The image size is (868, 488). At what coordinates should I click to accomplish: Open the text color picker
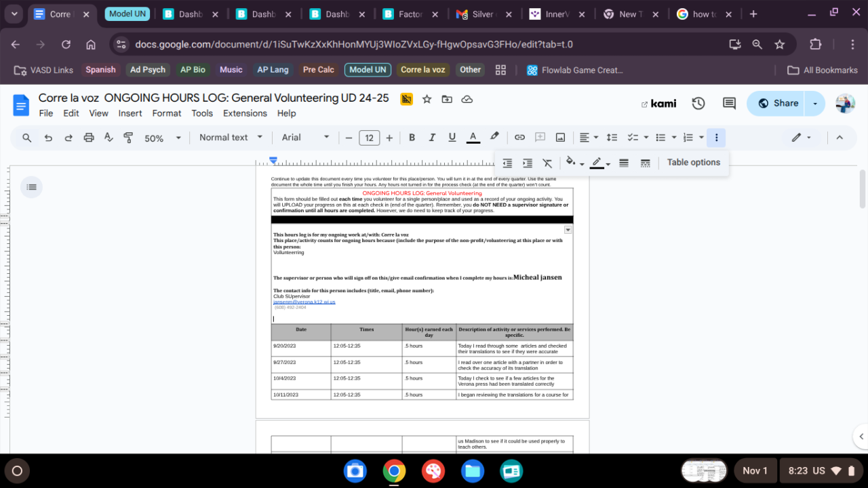[473, 138]
